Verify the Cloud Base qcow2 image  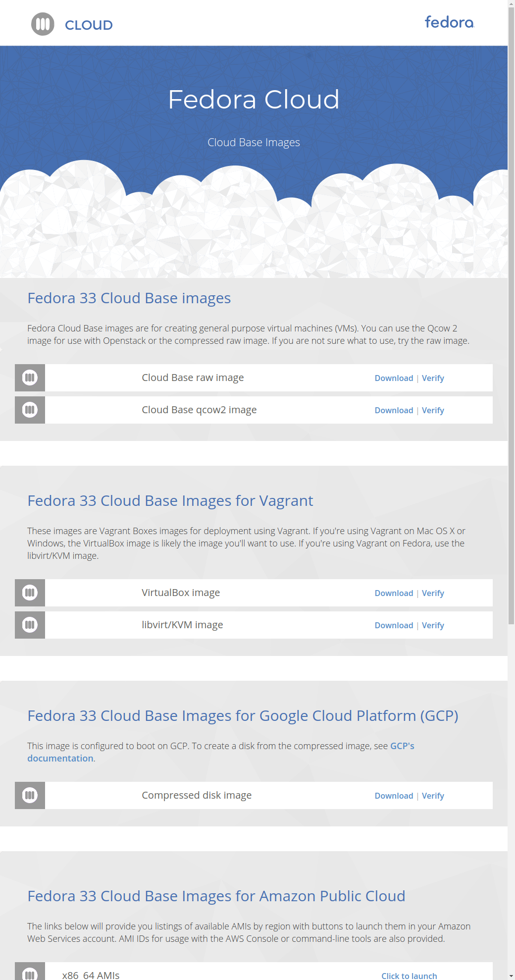[x=433, y=410]
